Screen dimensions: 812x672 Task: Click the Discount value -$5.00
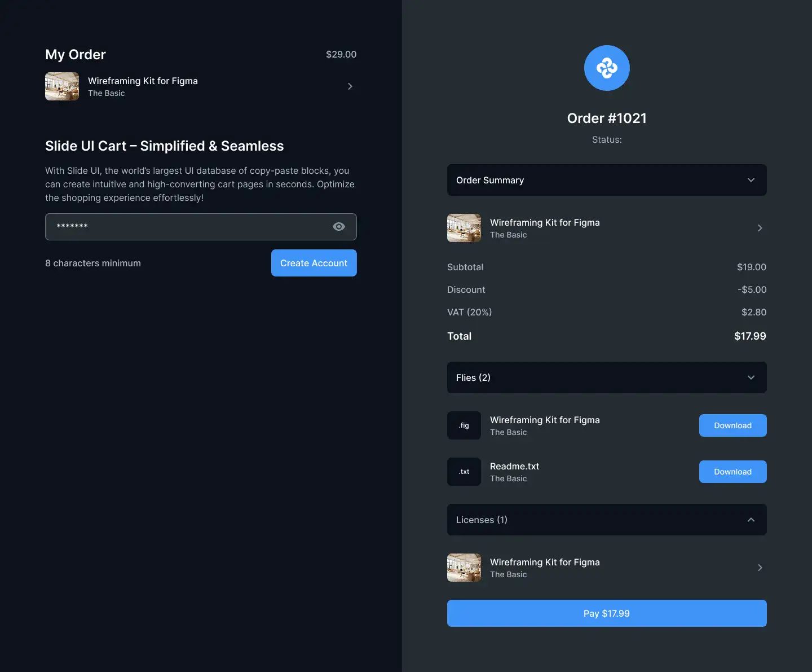click(752, 289)
